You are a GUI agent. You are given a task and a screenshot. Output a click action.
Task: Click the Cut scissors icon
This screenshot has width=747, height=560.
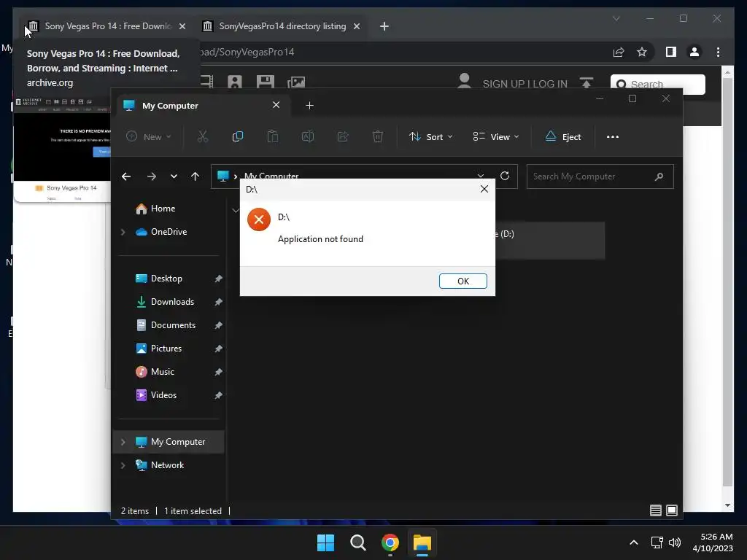point(203,136)
